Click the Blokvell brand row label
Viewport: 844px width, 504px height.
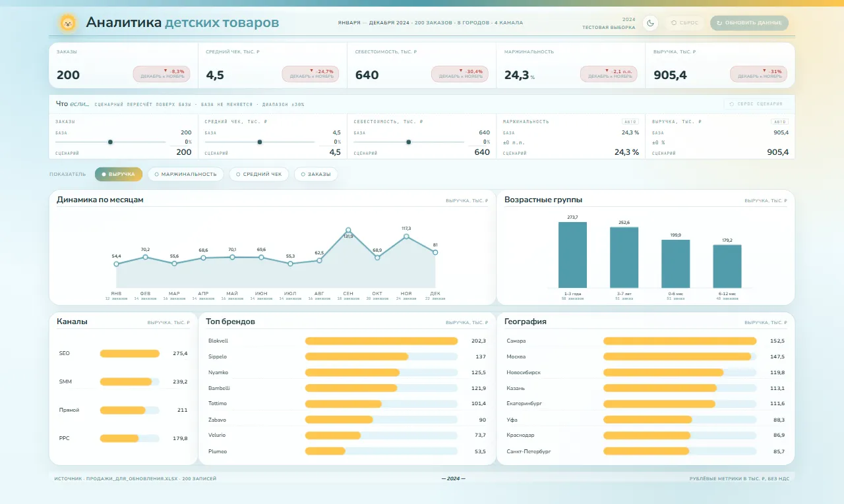point(218,341)
